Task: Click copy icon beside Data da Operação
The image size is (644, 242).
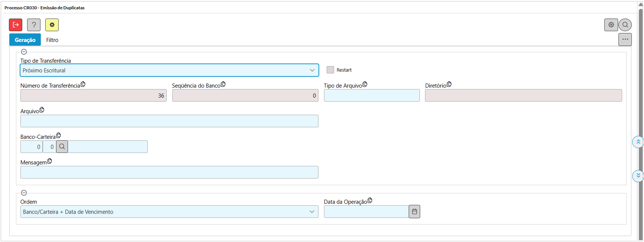Action: pyautogui.click(x=370, y=200)
